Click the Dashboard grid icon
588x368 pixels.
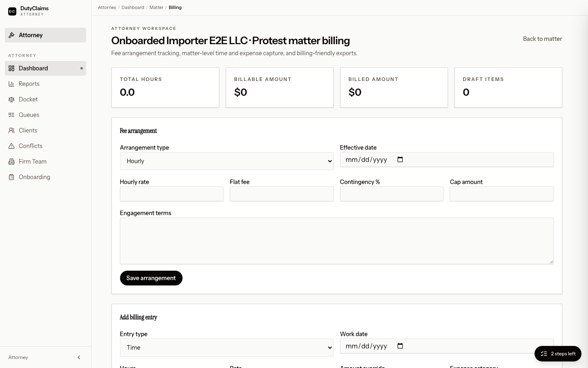coord(11,68)
